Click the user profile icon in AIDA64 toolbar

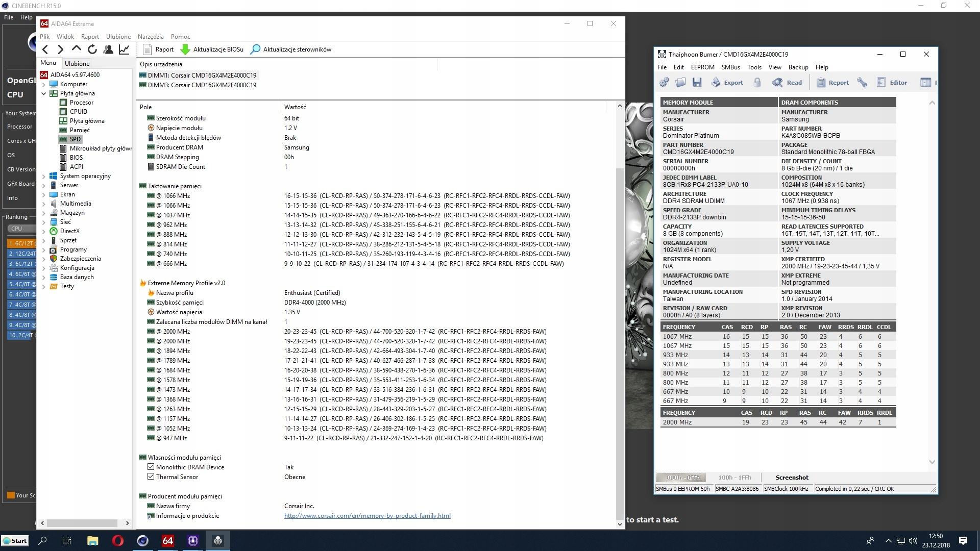click(x=108, y=49)
